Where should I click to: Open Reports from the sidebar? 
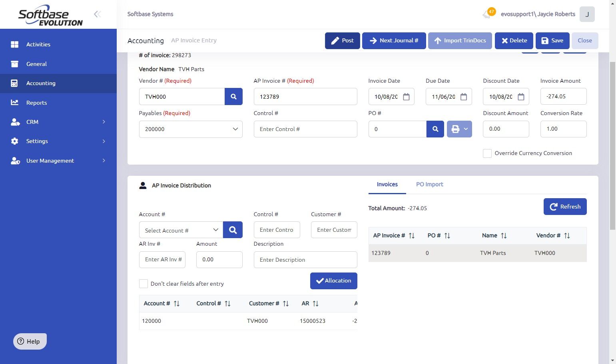[58, 103]
